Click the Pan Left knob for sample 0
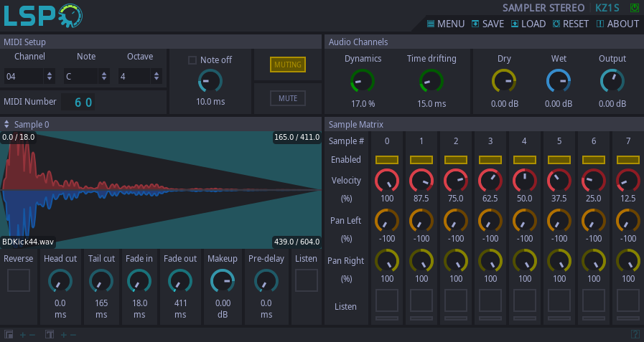This screenshot has width=644, height=342. (x=387, y=221)
